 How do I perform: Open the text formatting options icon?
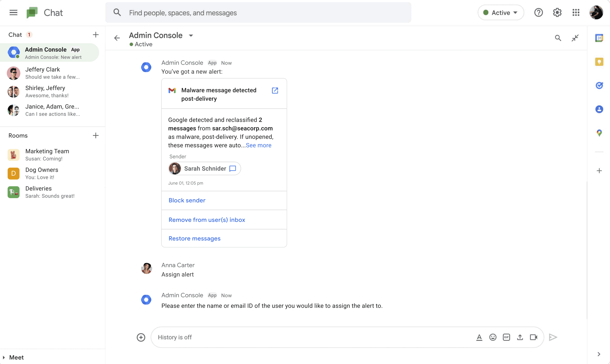479,337
